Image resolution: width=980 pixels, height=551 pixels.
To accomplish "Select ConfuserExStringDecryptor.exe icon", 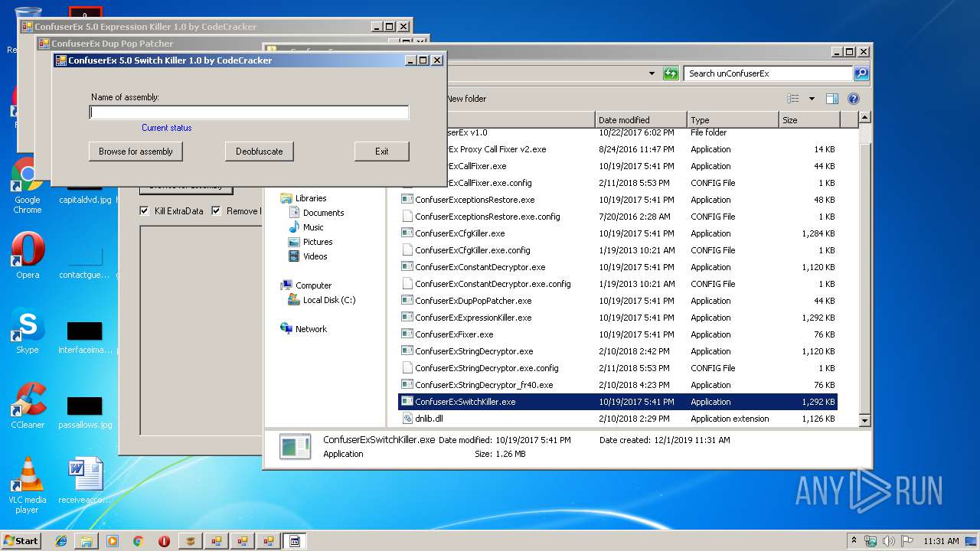I will tap(407, 351).
